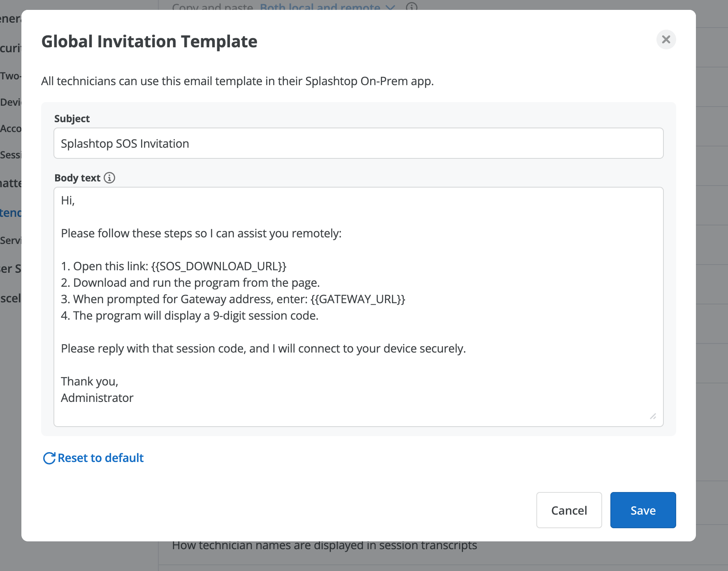This screenshot has width=728, height=571.
Task: Place cursor on the {{GATEWAY_URL}} line
Action: [x=233, y=299]
